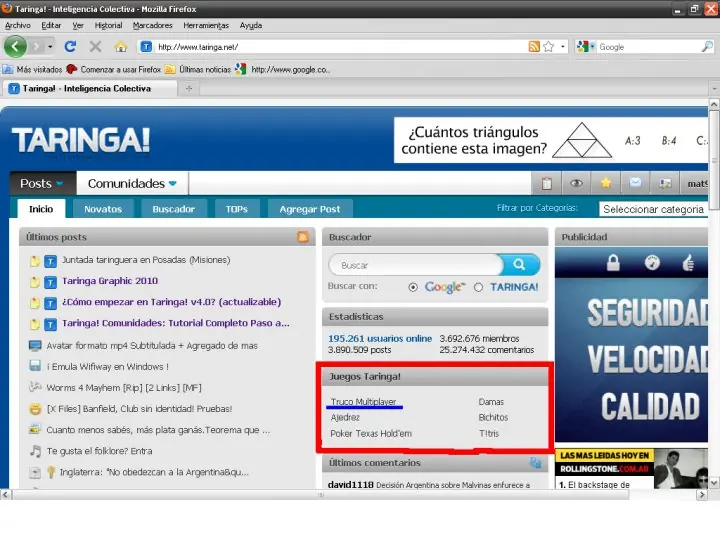
Task: Switch to the Inicio tab
Action: click(x=41, y=209)
